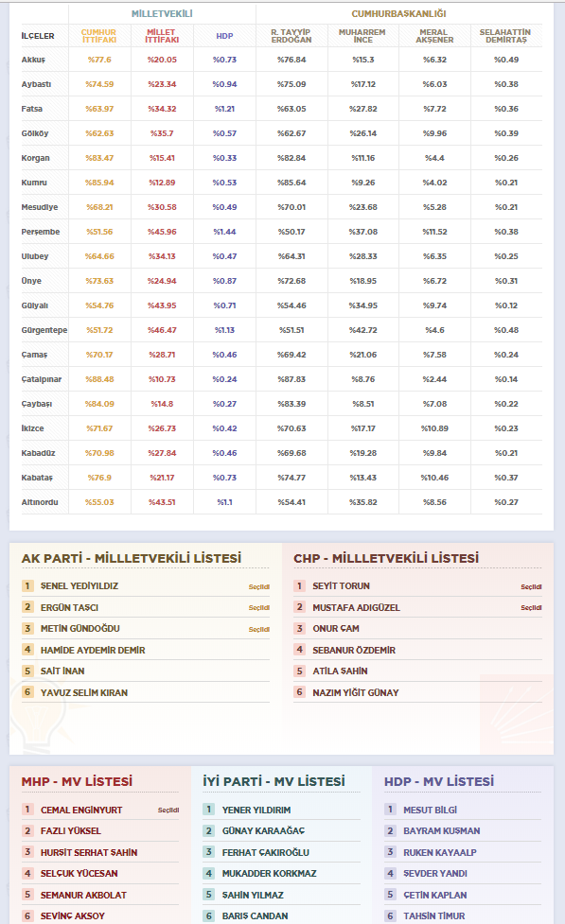
Task: Select the HDP column header
Action: [224, 36]
